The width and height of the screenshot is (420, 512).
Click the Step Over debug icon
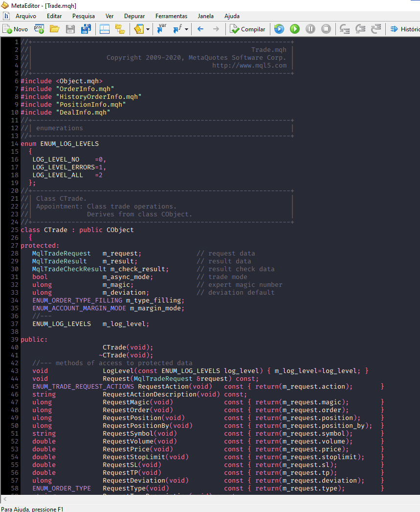360,29
